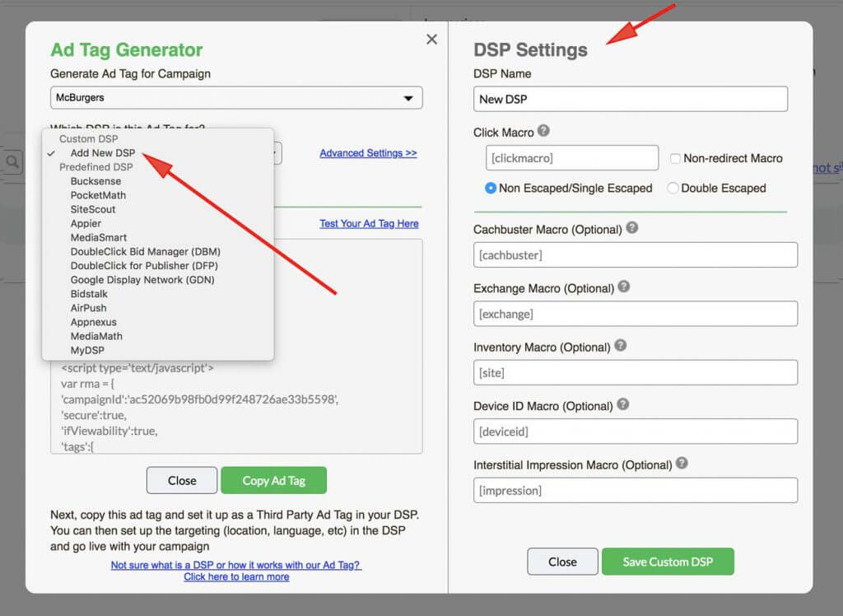
Task: Click the Save Custom DSP button
Action: click(668, 562)
